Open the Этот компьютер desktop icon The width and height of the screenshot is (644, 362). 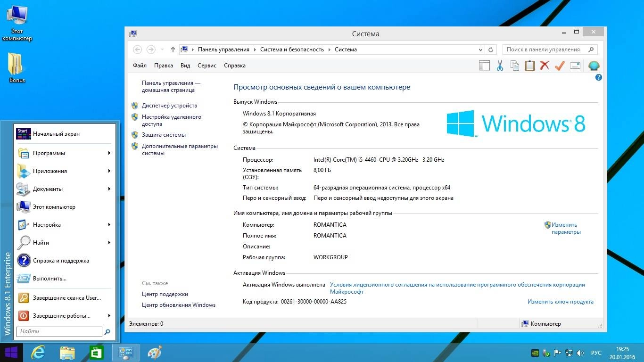pyautogui.click(x=17, y=23)
